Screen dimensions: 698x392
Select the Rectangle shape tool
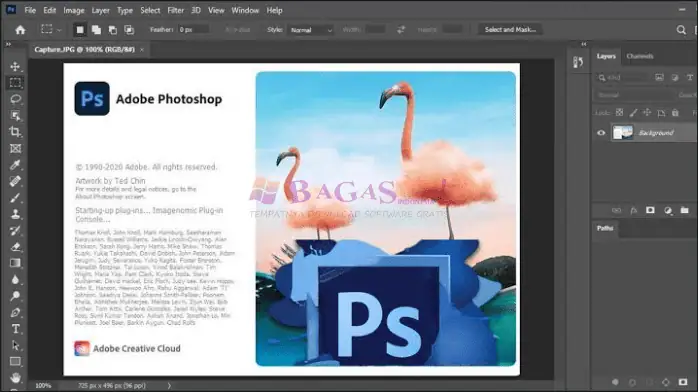point(15,361)
